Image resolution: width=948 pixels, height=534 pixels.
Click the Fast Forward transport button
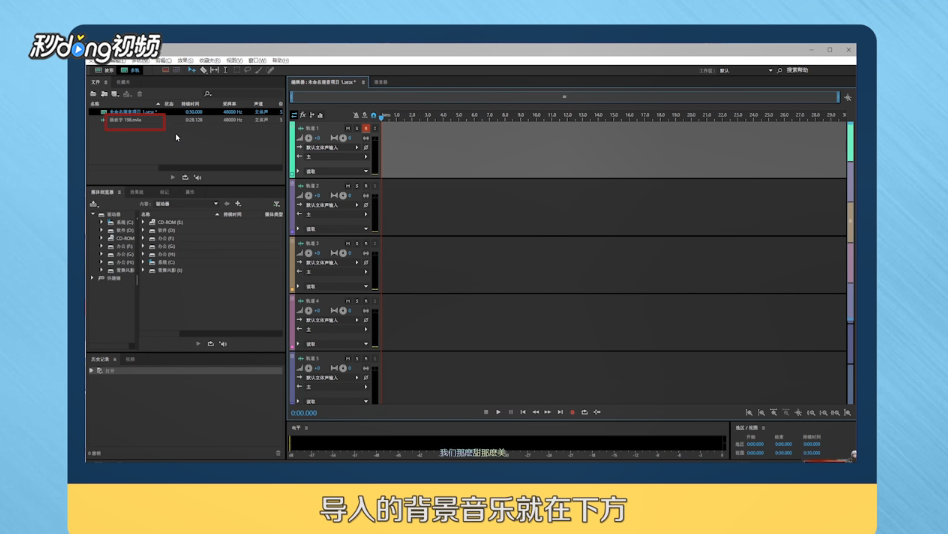pos(548,412)
